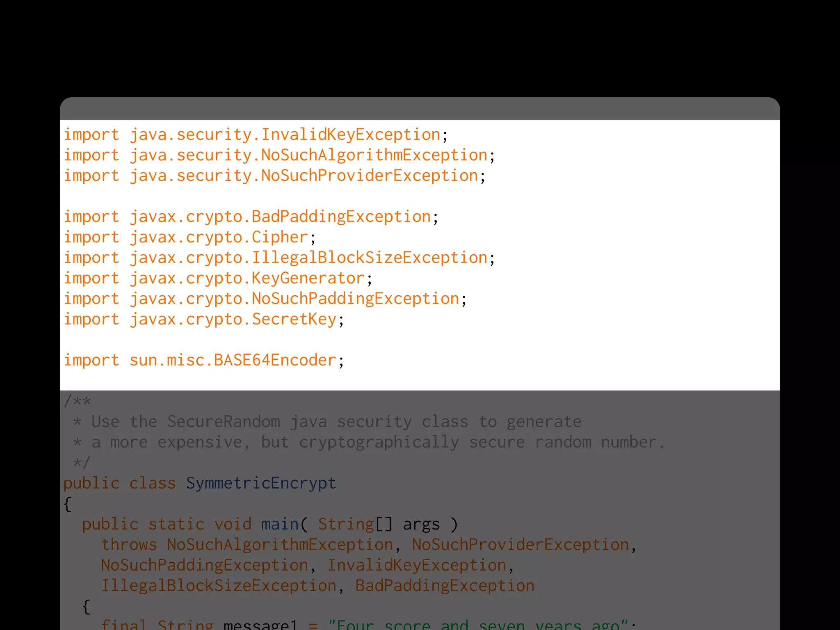Click IllegalBlockSizeException in the throws clause
The image size is (840, 630).
[x=219, y=586]
